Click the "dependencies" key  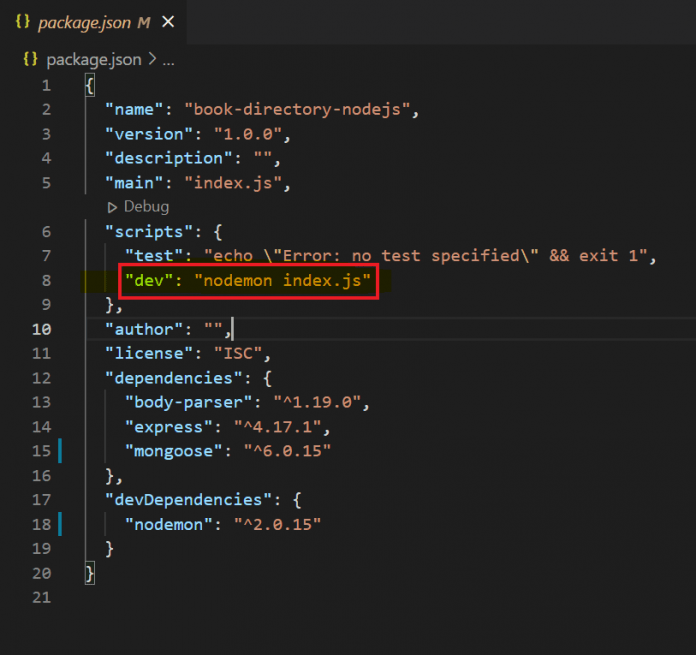[174, 378]
